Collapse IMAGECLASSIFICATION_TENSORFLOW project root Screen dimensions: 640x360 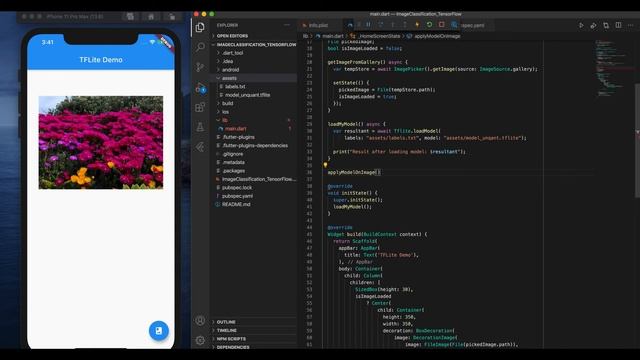click(253, 44)
